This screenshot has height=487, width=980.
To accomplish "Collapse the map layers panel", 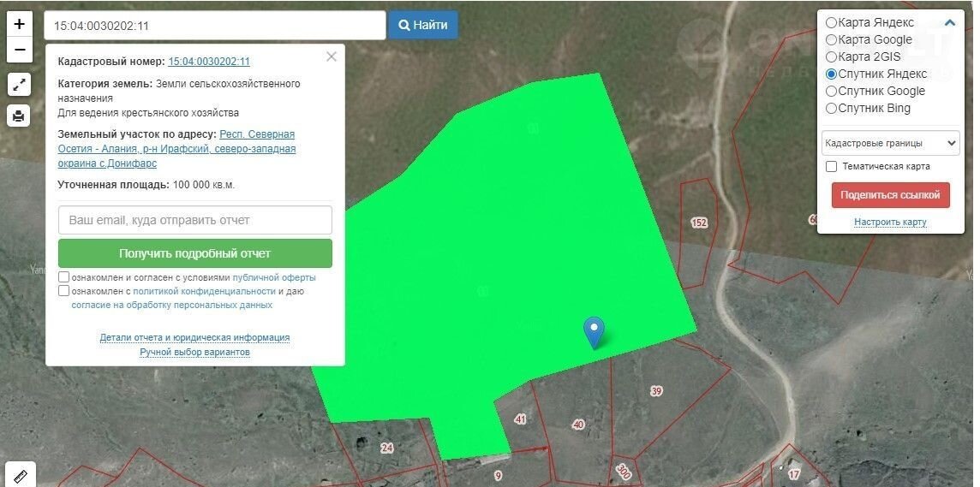I will 949,23.
